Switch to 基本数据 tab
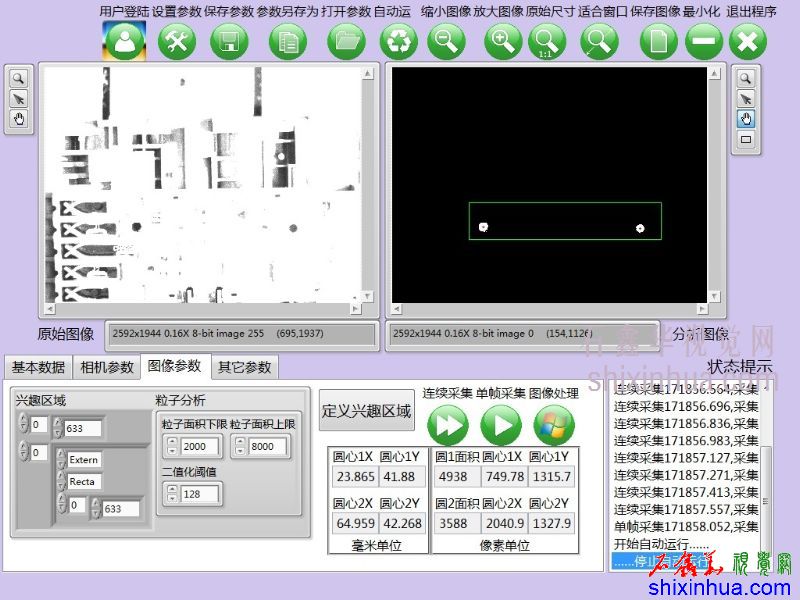This screenshot has width=800, height=600. coord(38,367)
